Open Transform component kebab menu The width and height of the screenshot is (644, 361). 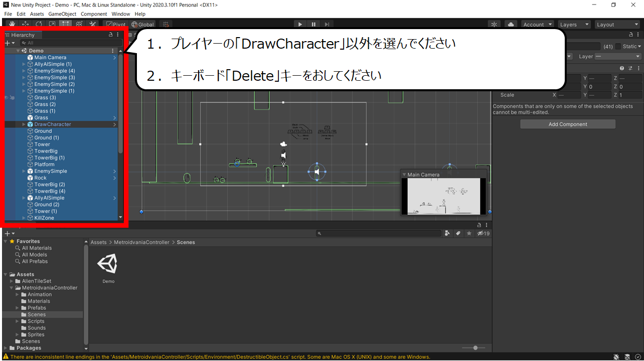tap(638, 68)
